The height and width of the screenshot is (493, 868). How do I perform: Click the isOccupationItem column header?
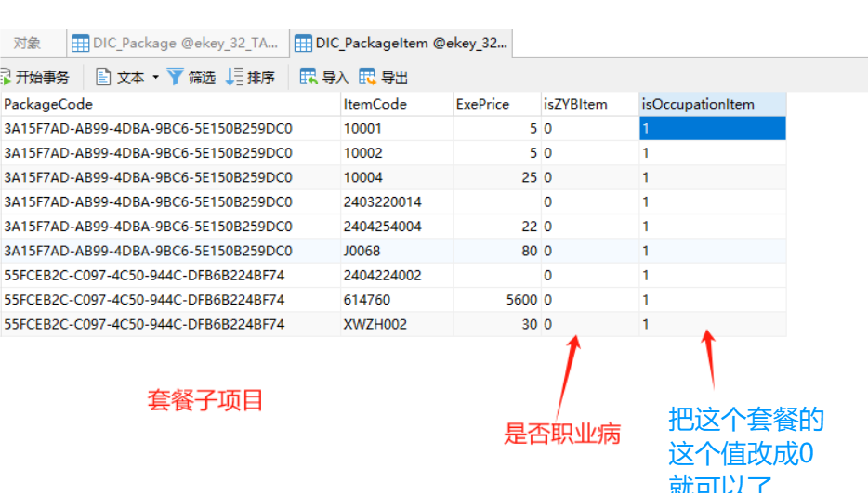713,104
